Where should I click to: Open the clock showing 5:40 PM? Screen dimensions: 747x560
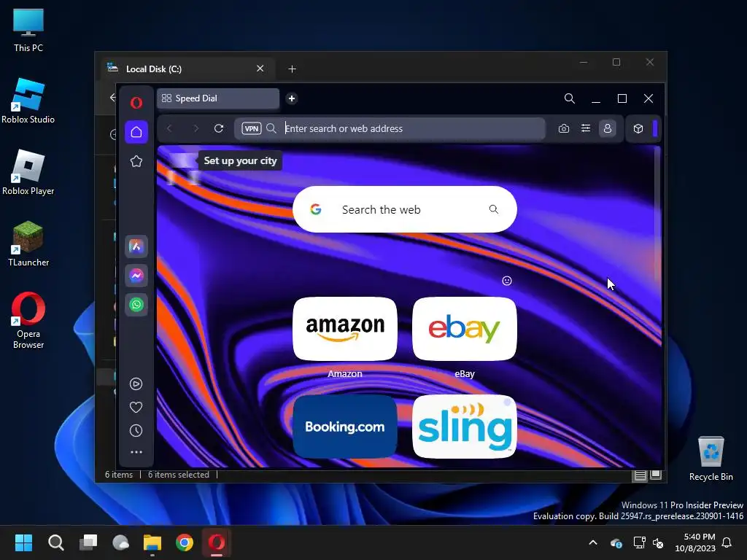click(695, 542)
